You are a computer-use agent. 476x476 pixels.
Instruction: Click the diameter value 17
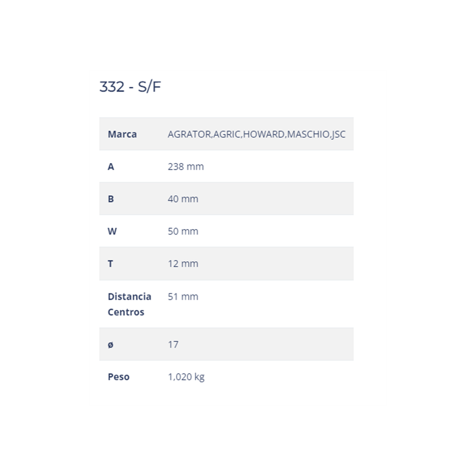pyautogui.click(x=173, y=345)
